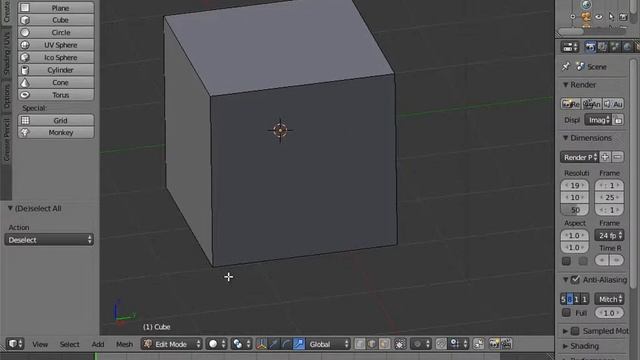Screen dimensions: 640x360
Task: Click the icon right of snap element
Action: (x=479, y=344)
